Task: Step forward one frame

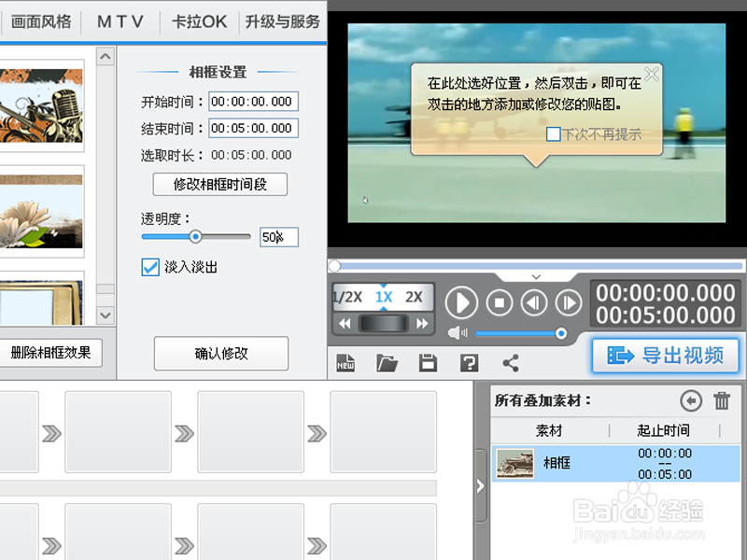Action: click(569, 302)
